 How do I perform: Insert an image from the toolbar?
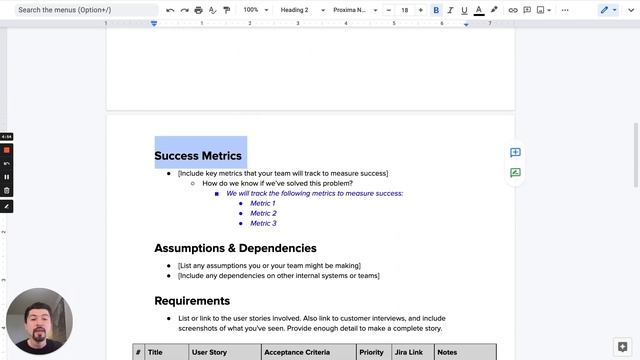540,10
